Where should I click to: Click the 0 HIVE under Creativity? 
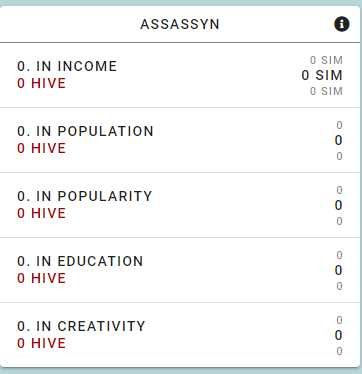coord(42,343)
